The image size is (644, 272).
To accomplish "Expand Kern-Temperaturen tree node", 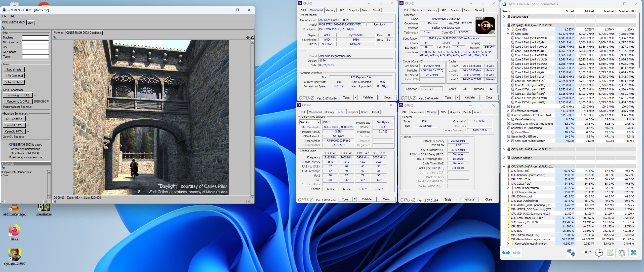I will tap(508, 188).
